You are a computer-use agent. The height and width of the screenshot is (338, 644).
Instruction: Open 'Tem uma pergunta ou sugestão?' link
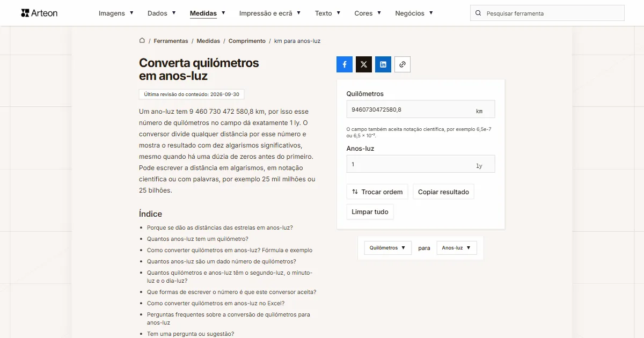[191, 334]
